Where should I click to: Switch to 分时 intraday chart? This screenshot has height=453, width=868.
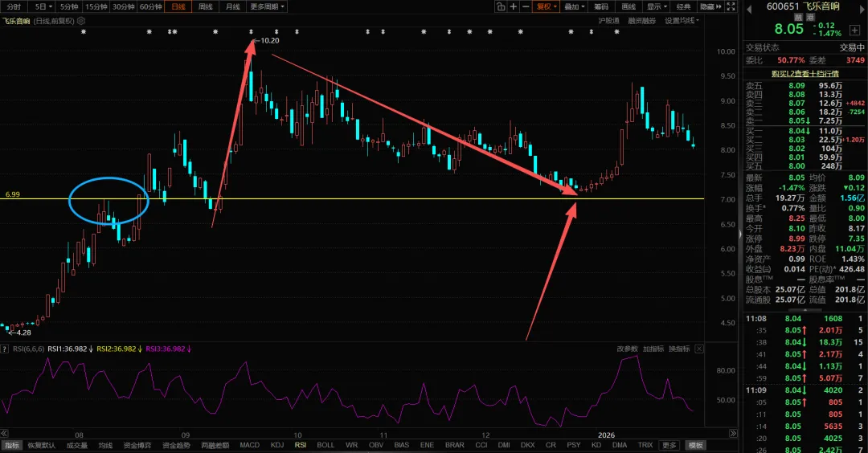(14, 6)
